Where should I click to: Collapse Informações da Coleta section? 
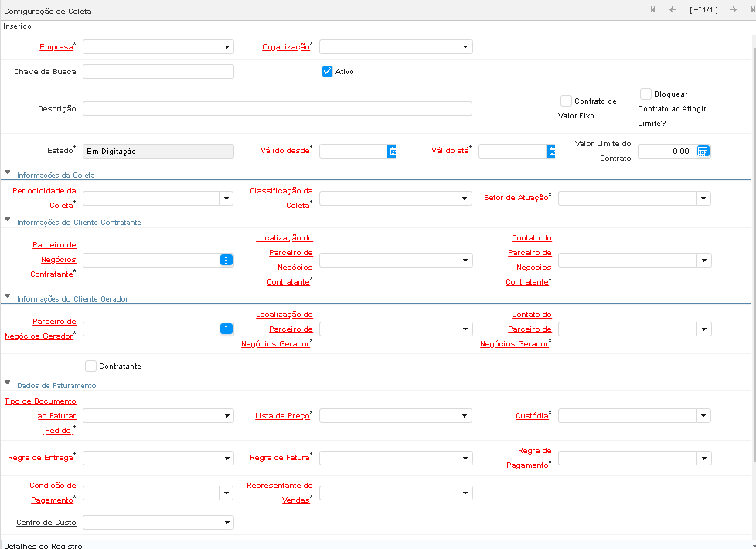[8, 174]
